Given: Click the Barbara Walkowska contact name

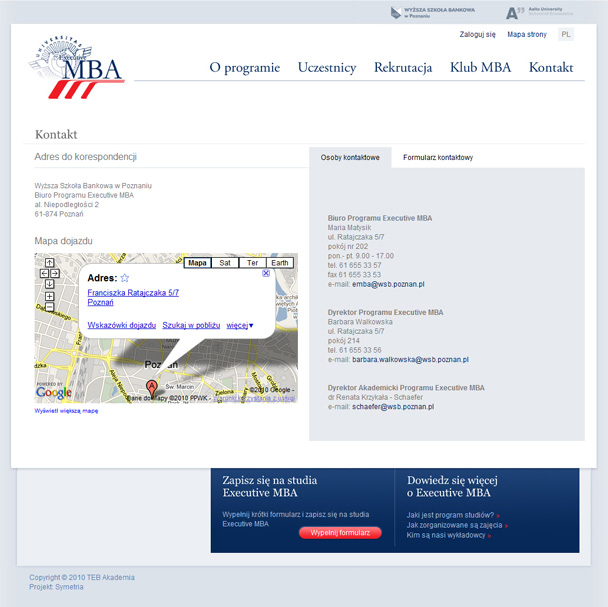Looking at the screenshot, I should point(360,322).
